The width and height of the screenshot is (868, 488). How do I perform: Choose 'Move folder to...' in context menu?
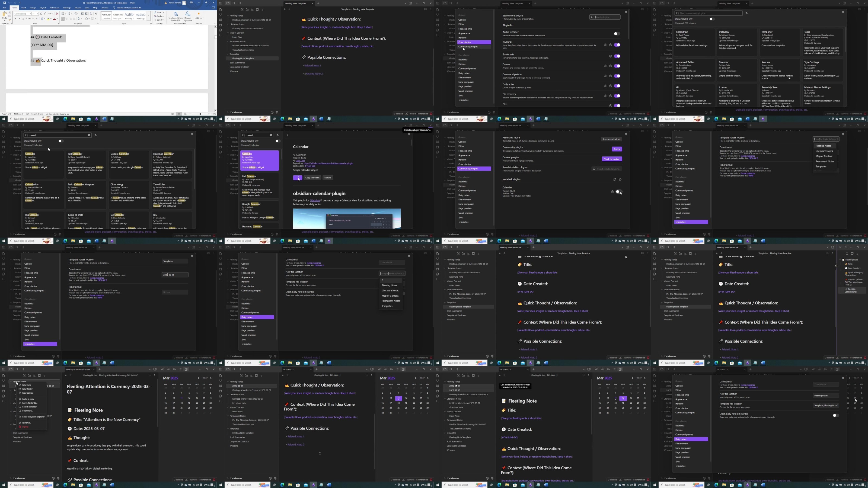(30, 403)
